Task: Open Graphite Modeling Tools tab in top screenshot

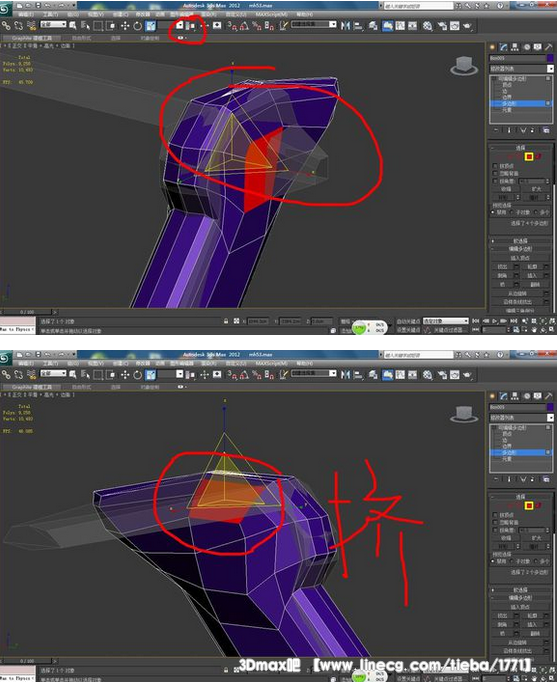Action: 31,38
